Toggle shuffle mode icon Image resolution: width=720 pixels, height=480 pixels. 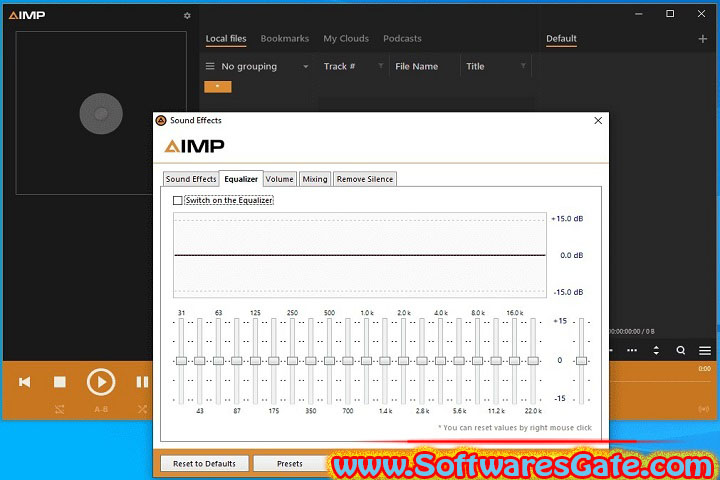pyautogui.click(x=142, y=409)
